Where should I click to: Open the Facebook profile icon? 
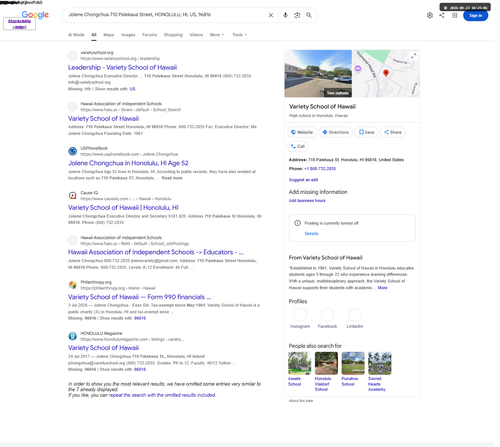[327, 314]
